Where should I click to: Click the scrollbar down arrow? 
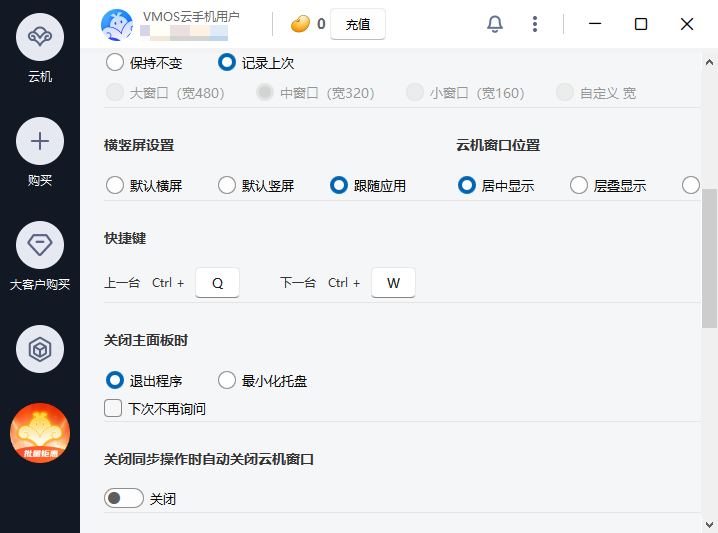coord(709,524)
